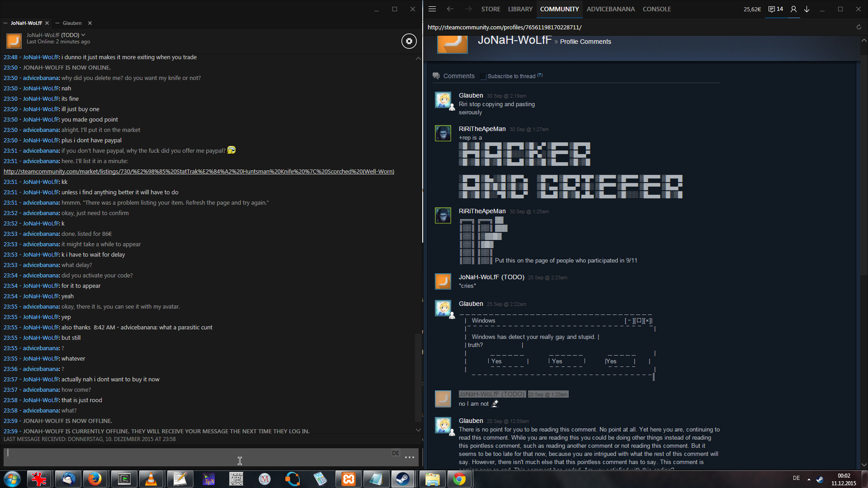Image resolution: width=868 pixels, height=488 pixels.
Task: Switch to the Glauben chat tab
Action: tap(72, 23)
